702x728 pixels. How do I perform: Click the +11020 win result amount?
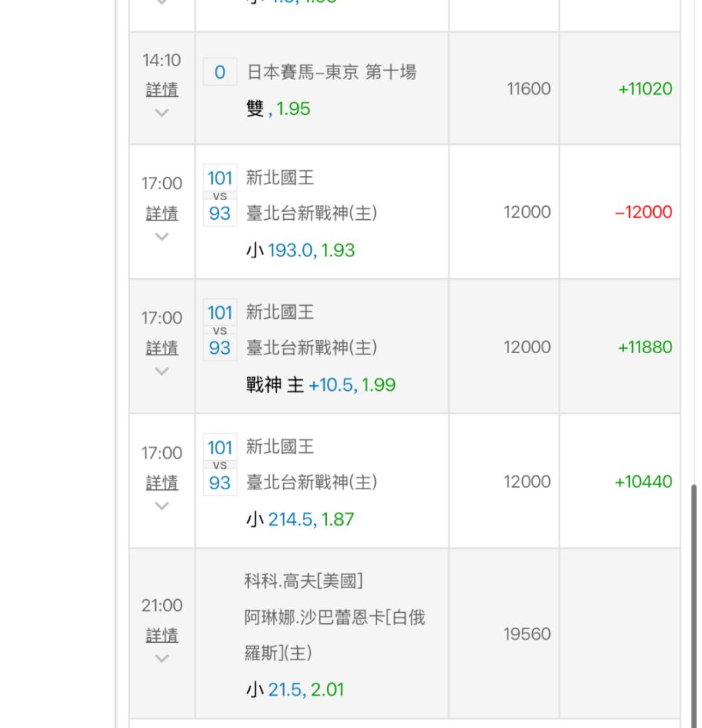click(x=645, y=89)
